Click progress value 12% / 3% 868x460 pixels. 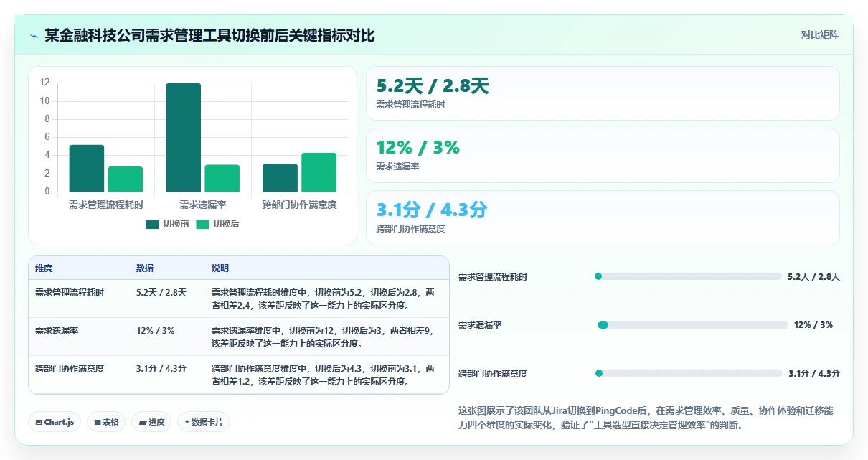pos(813,325)
